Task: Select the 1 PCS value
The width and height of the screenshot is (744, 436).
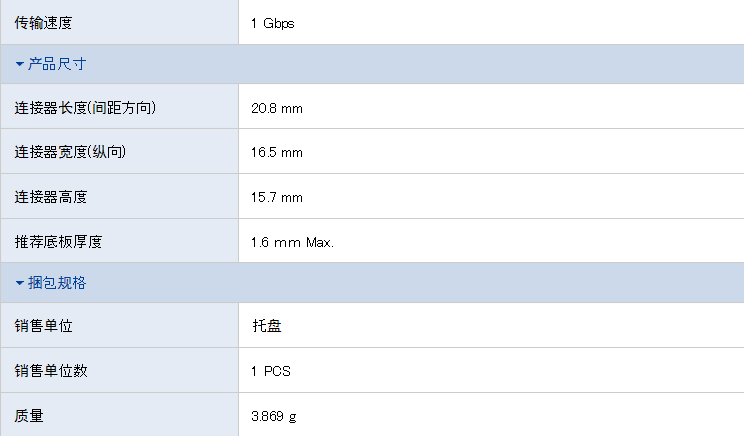Action: [270, 371]
